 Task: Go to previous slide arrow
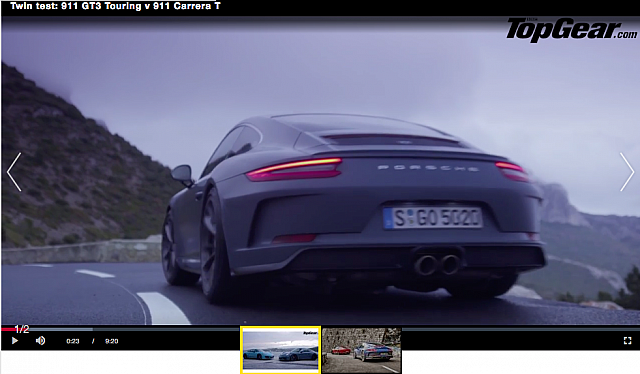[14, 172]
